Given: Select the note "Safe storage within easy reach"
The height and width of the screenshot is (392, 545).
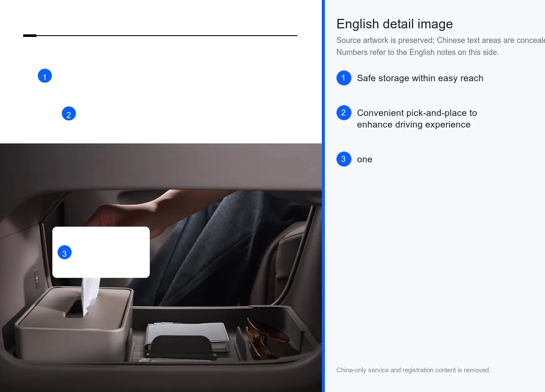Looking at the screenshot, I should [x=420, y=78].
